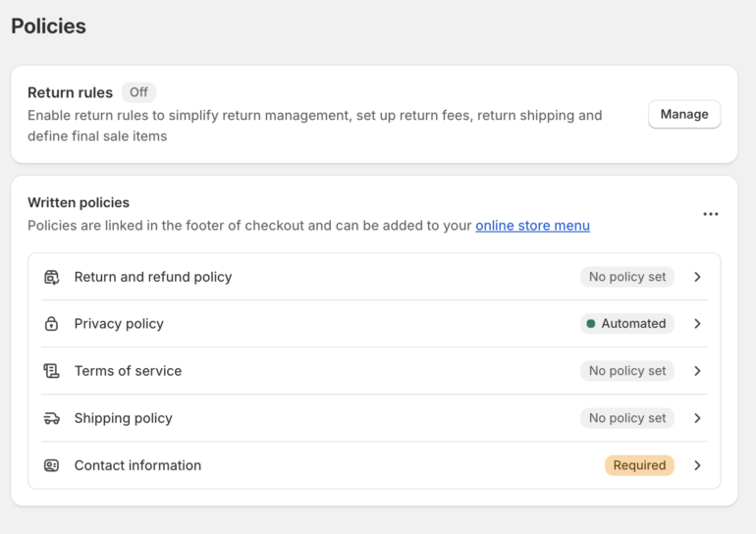Click the Required badge on Contact information
The image size is (756, 534).
639,465
